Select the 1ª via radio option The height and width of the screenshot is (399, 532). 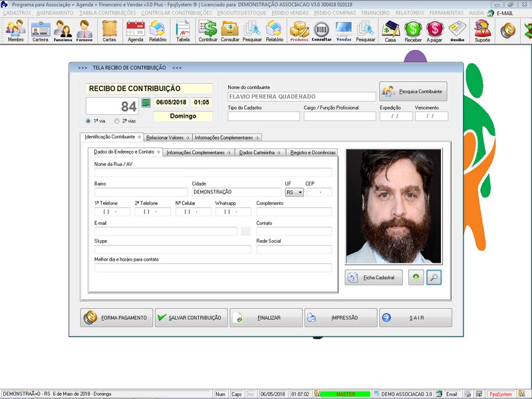(88, 121)
